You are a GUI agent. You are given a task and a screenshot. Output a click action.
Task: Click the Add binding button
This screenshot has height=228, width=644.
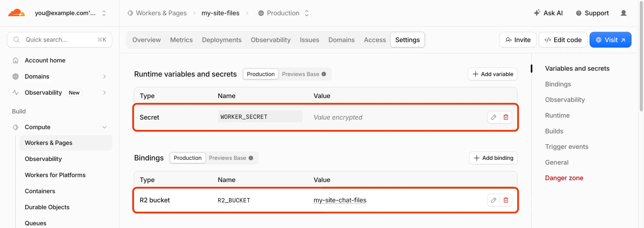493,158
